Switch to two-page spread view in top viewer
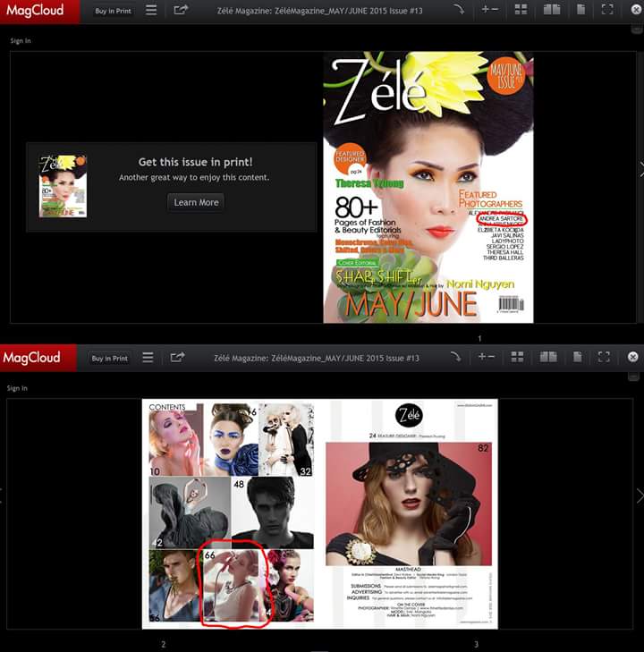The image size is (644, 652). 552,10
